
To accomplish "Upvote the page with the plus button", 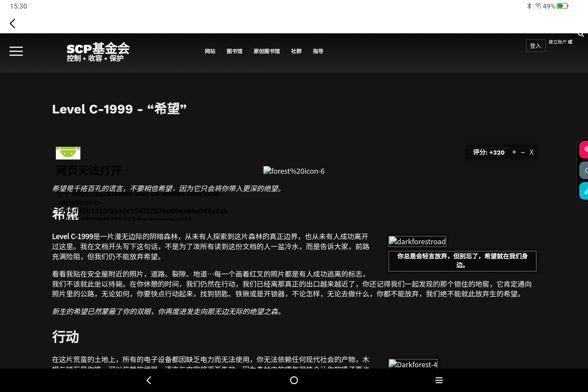I will point(514,152).
